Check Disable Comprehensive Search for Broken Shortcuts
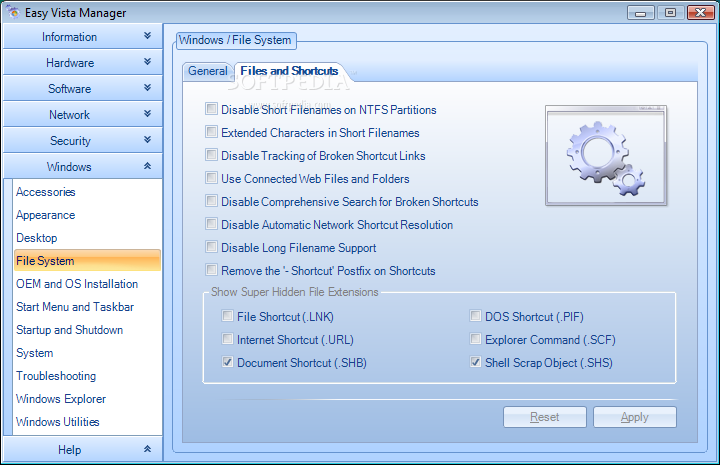720x465 pixels. [x=211, y=201]
